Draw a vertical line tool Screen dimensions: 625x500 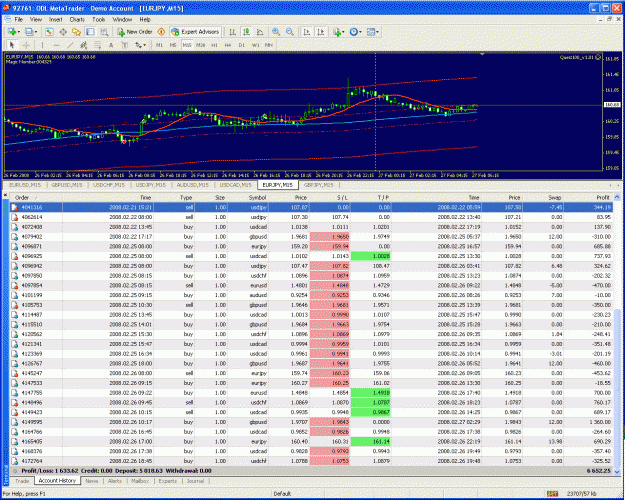click(x=42, y=45)
